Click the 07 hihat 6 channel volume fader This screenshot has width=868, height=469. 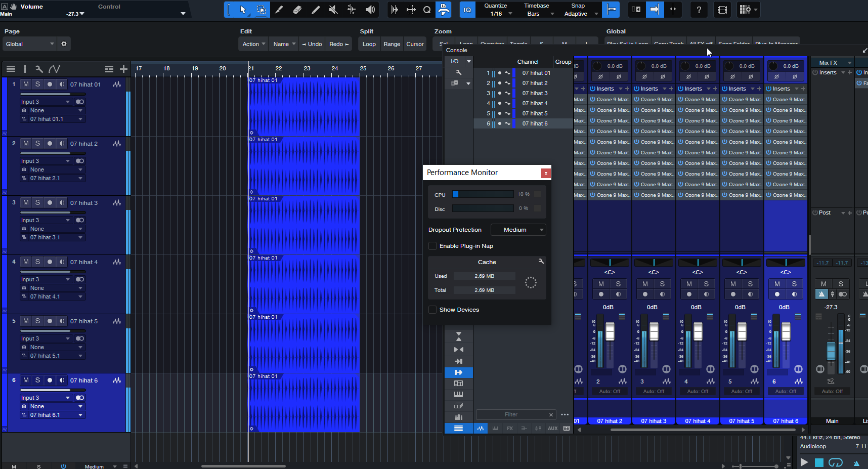786,331
